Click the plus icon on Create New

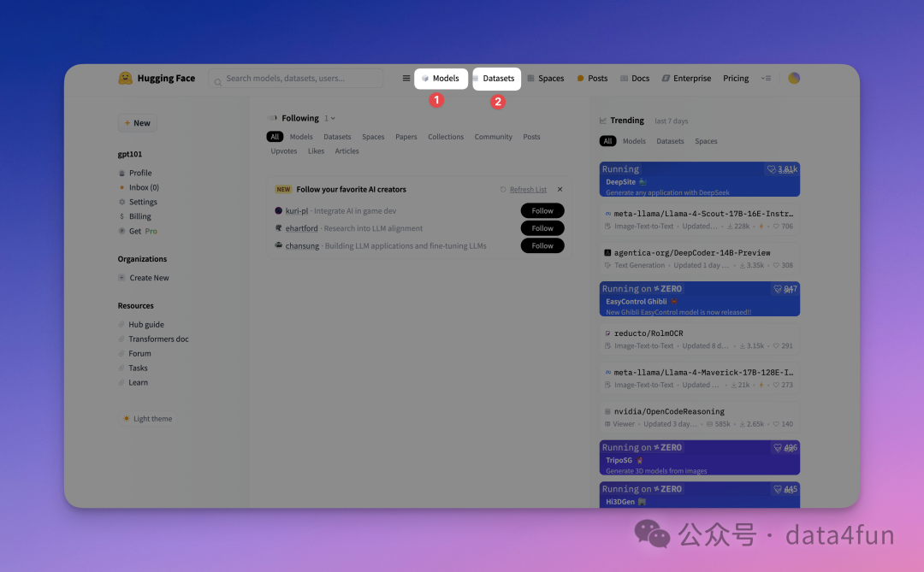[x=121, y=278]
